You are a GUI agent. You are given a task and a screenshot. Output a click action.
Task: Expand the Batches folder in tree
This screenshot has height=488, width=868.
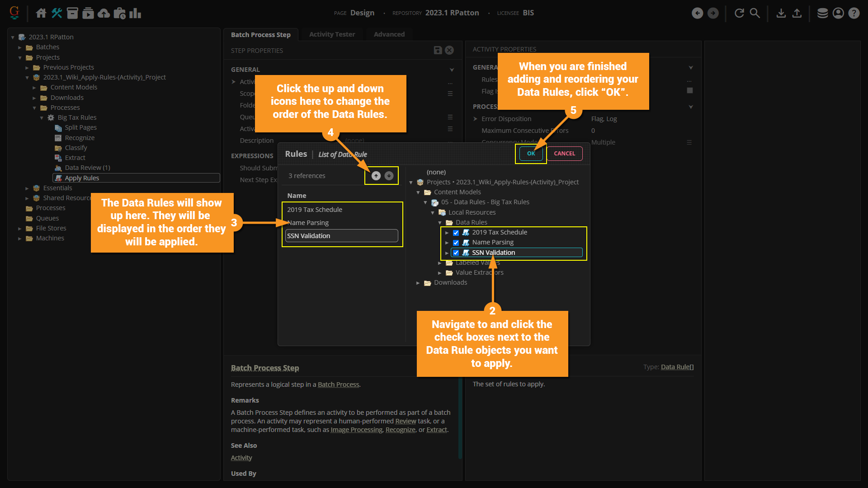[20, 47]
